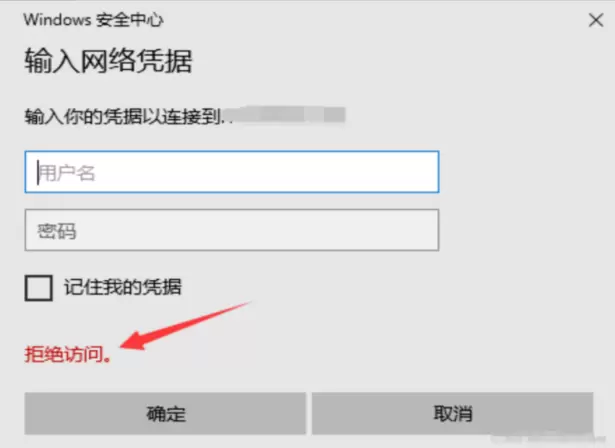Select the red 拒绝访问 error message

point(68,354)
